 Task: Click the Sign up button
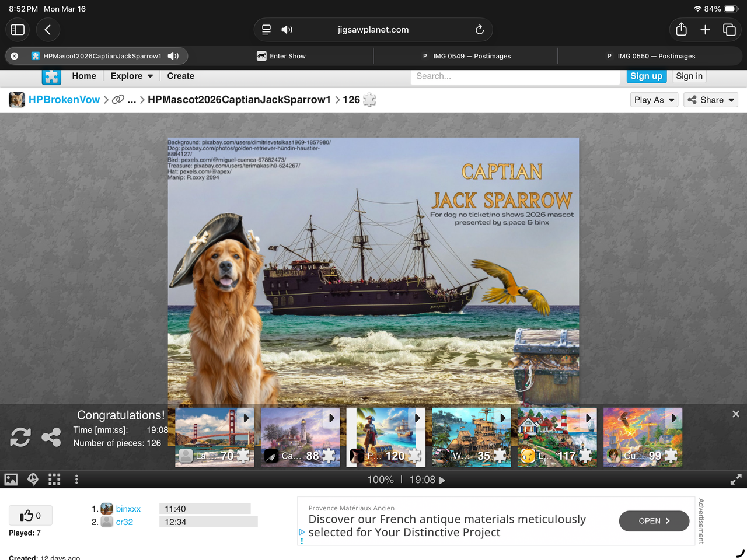[646, 76]
